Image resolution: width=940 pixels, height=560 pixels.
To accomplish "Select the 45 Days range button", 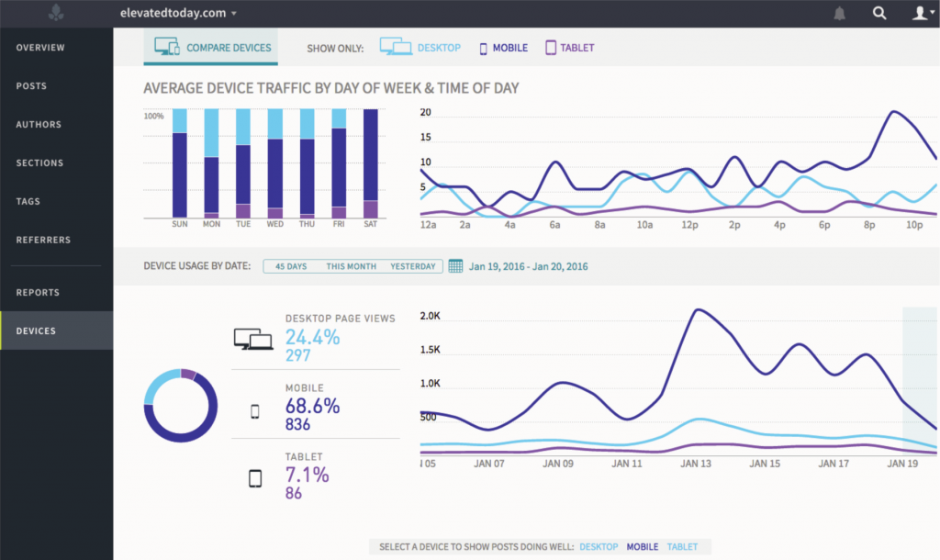I will tap(291, 266).
